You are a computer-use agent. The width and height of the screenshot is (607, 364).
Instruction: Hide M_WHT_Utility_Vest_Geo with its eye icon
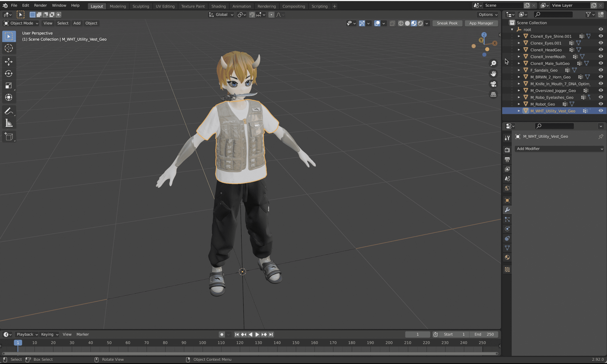point(601,111)
